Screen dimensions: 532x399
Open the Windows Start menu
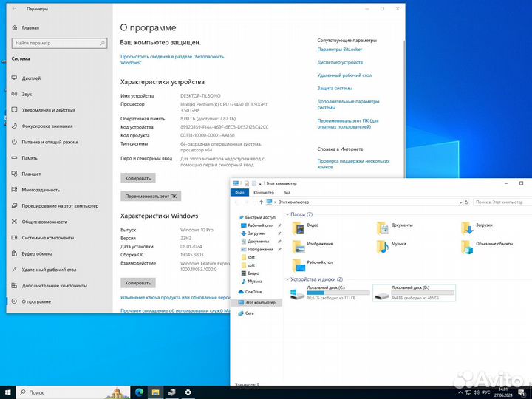tap(8, 392)
